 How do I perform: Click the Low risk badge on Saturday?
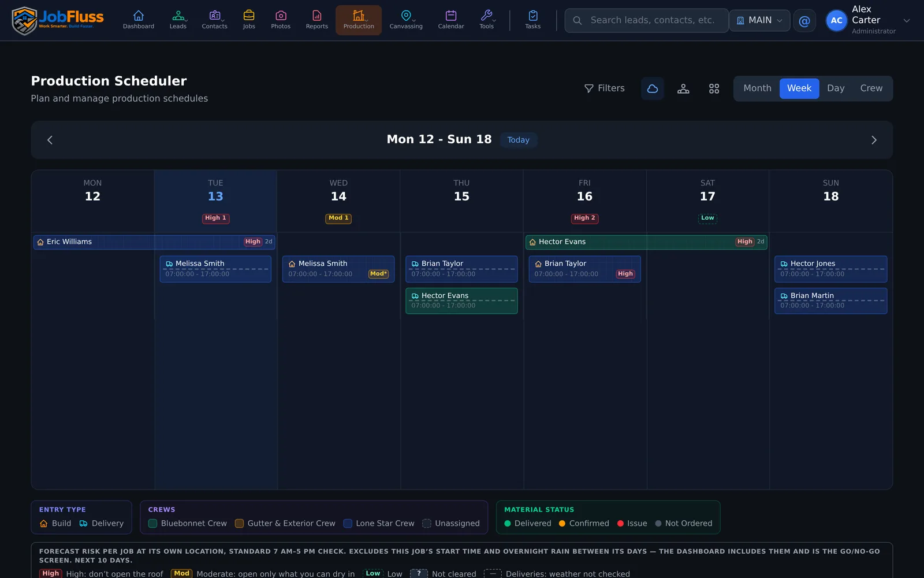707,218
